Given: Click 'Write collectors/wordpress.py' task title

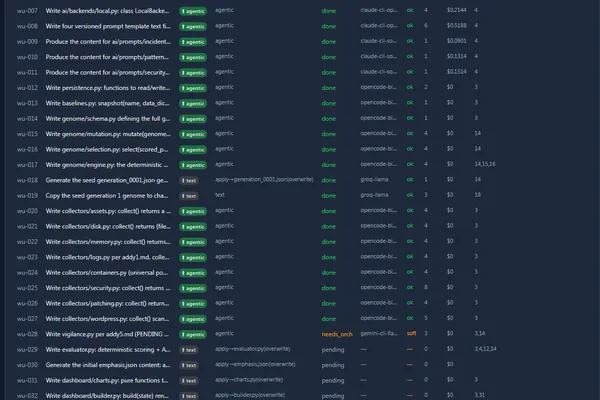Looking at the screenshot, I should tap(108, 318).
